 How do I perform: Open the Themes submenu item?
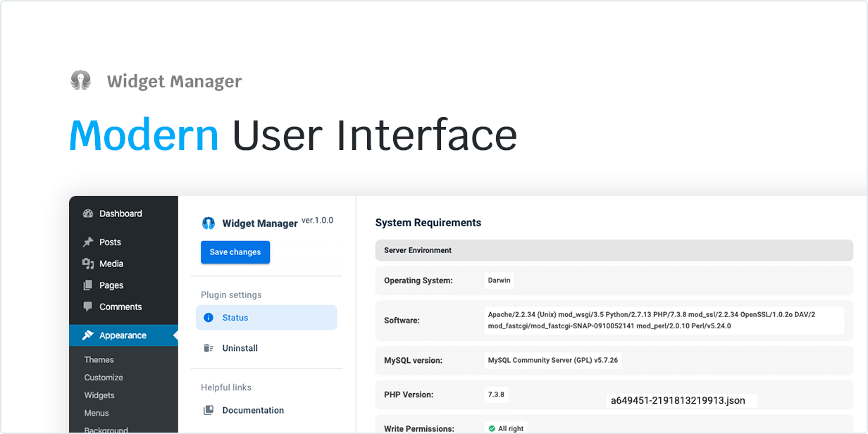(x=99, y=359)
